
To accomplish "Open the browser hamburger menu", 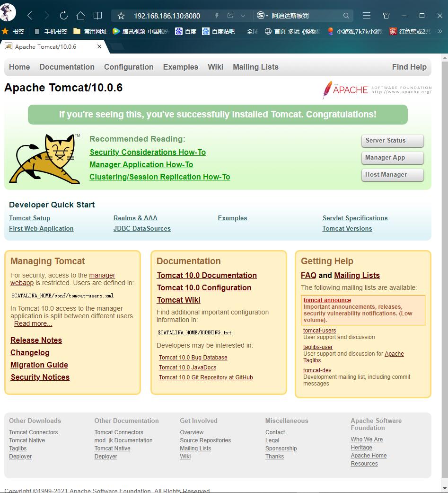I will tap(367, 16).
